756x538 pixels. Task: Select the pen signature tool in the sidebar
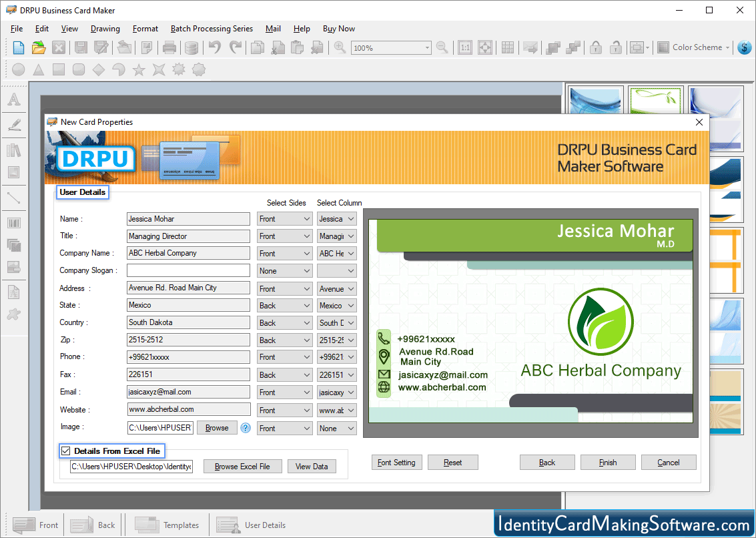click(14, 125)
